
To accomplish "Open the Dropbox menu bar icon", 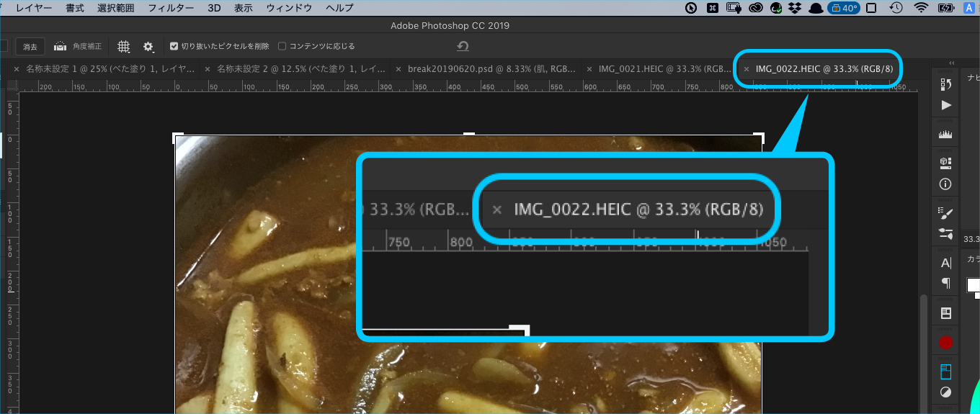I will (795, 8).
